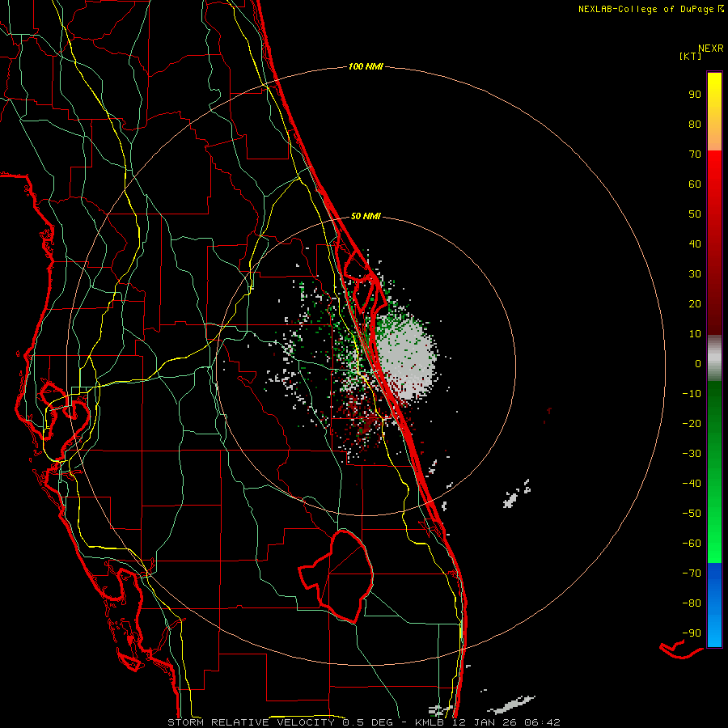Viewport: 728px width, 728px height.
Task: Click the large gray radar echo offshore
Action: pyautogui.click(x=405, y=358)
